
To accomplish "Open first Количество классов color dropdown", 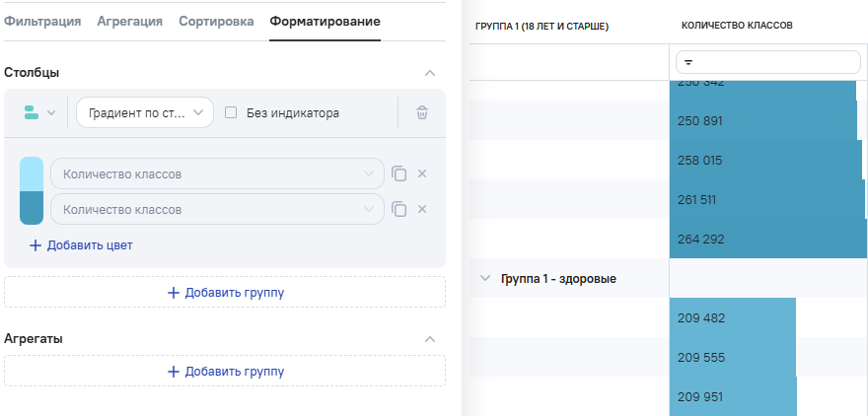I will coord(217,174).
